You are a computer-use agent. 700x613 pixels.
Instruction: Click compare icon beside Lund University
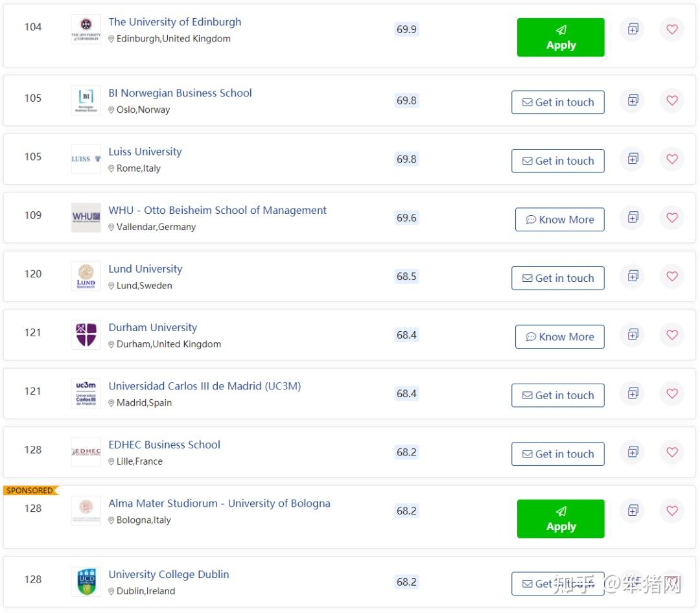(632, 275)
